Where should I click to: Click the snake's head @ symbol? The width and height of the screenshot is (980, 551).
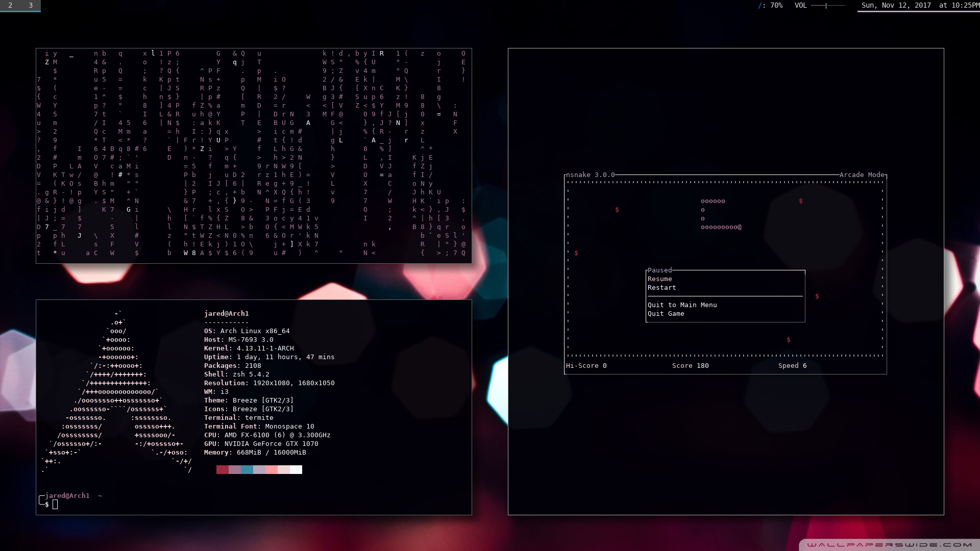click(x=740, y=227)
